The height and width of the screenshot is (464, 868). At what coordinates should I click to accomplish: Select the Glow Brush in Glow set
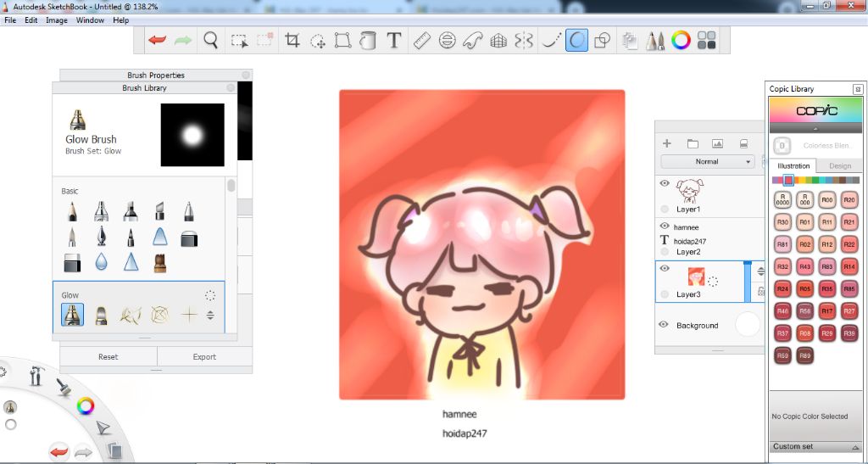tap(73, 315)
